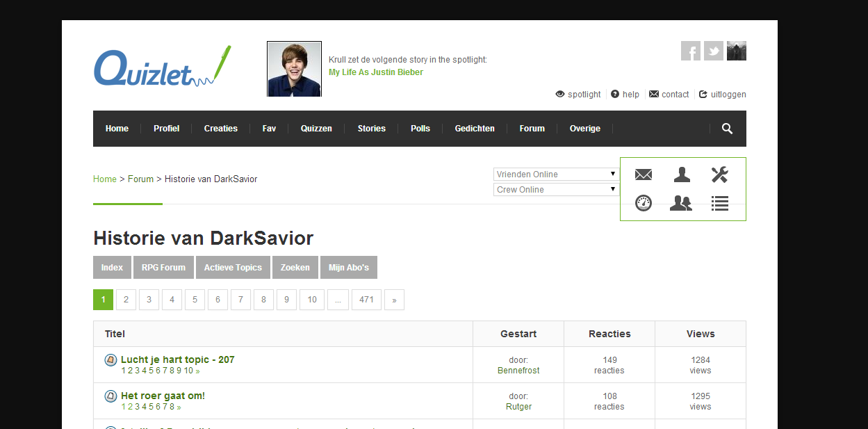Open the Fav menu item
This screenshot has width=868, height=429.
(269, 129)
